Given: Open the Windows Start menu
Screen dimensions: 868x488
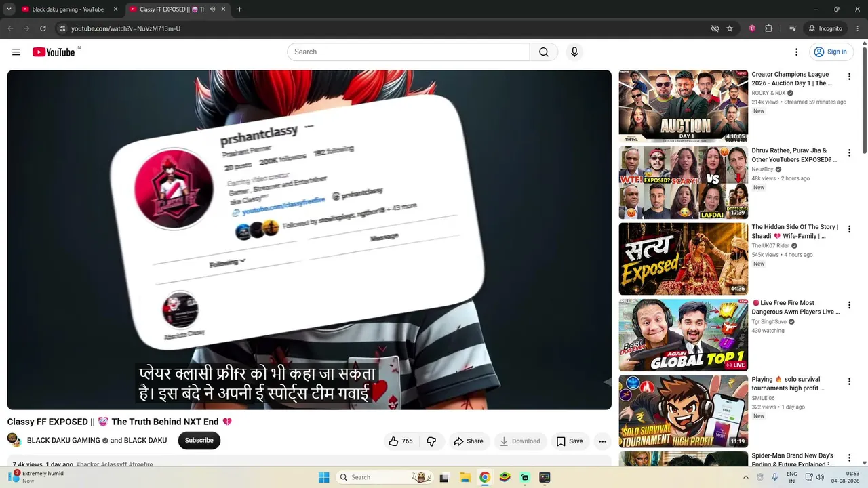Looking at the screenshot, I should 324,477.
